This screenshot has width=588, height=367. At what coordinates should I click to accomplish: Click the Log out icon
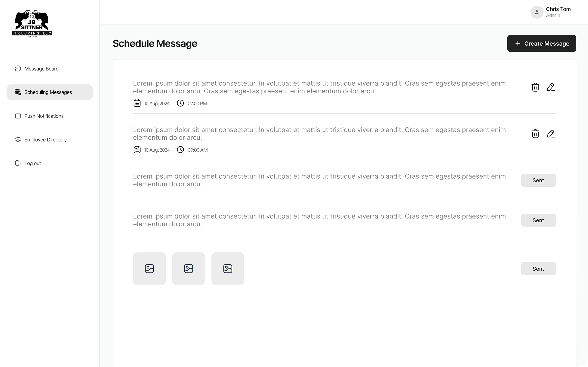(x=18, y=163)
